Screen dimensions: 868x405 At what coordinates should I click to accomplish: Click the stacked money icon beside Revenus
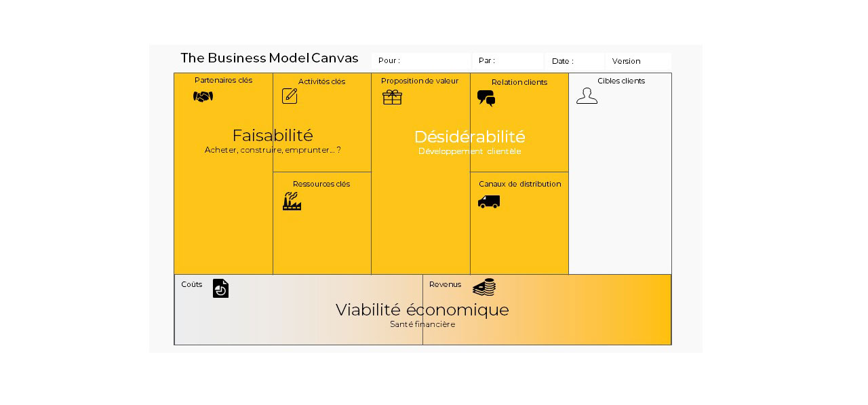pyautogui.click(x=484, y=288)
